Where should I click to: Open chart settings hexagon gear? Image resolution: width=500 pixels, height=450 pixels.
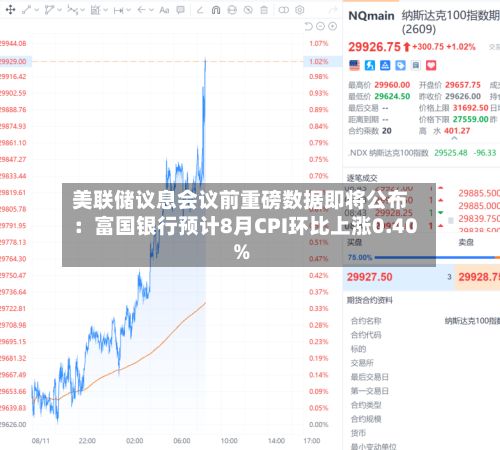300,10
